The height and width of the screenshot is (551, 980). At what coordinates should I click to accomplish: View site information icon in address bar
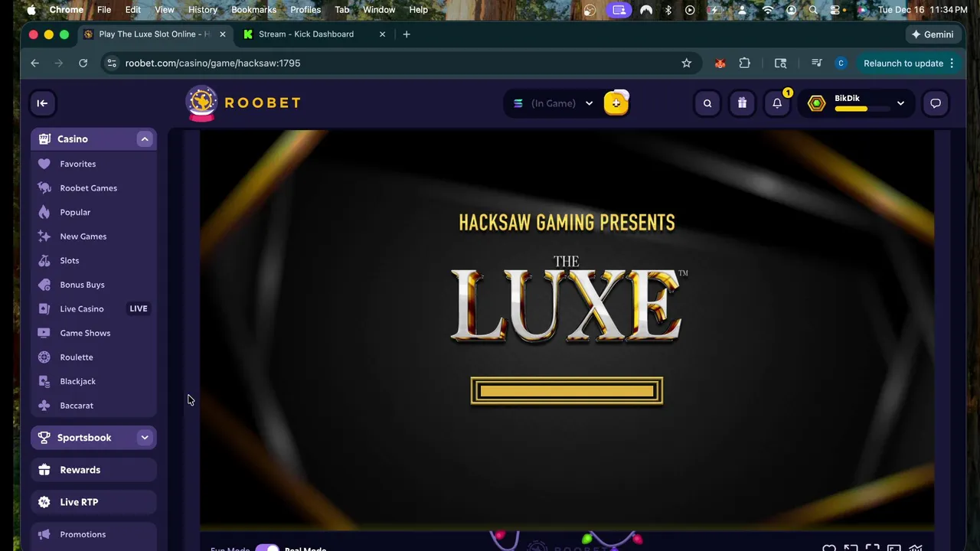(x=112, y=64)
